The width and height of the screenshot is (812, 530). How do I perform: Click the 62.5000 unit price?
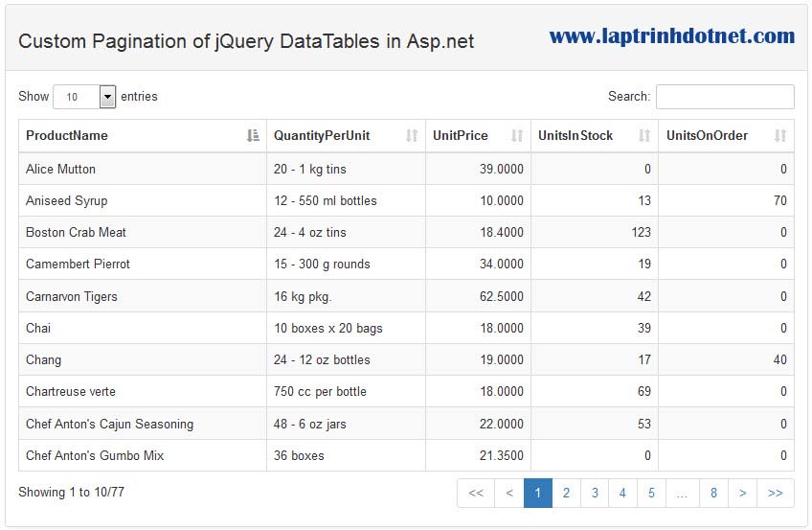(x=502, y=296)
